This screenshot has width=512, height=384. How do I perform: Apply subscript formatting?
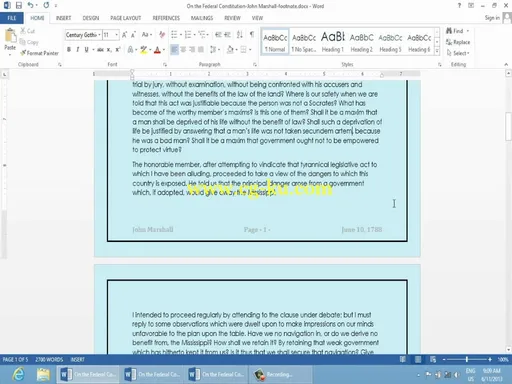click(x=109, y=50)
